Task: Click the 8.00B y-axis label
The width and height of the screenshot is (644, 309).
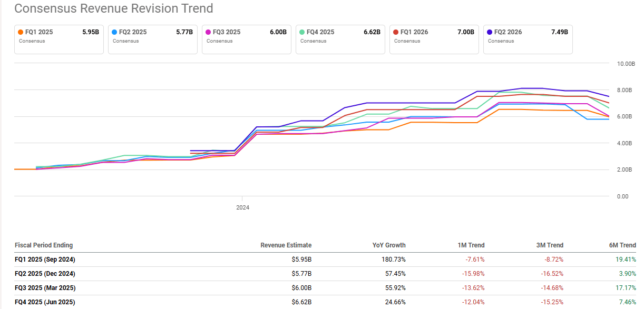Action: pos(625,90)
